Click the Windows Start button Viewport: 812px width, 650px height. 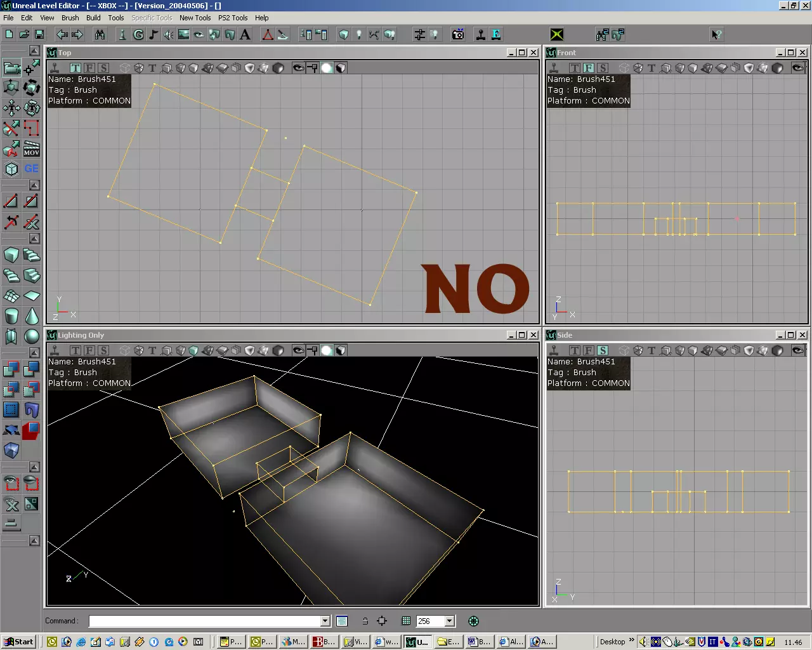[18, 642]
